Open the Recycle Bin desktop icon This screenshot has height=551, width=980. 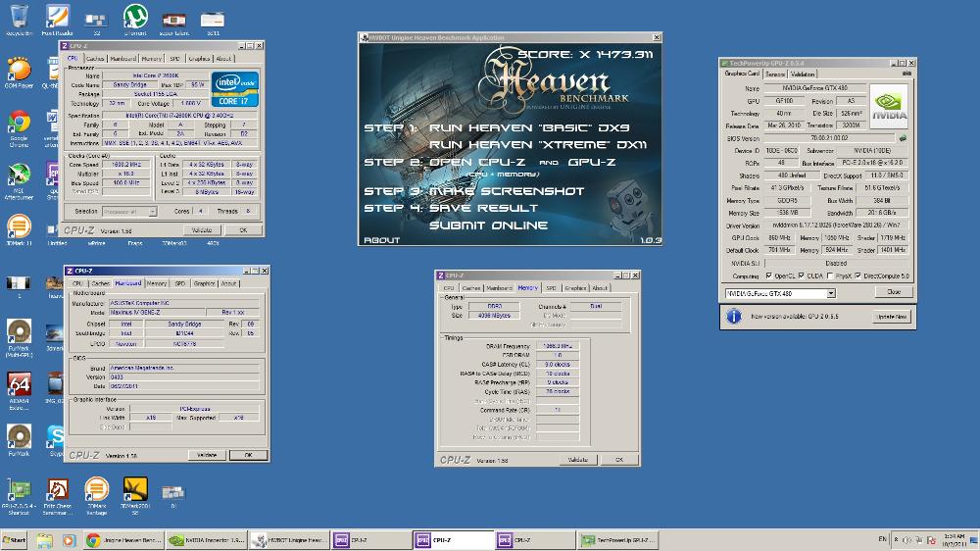[19, 19]
